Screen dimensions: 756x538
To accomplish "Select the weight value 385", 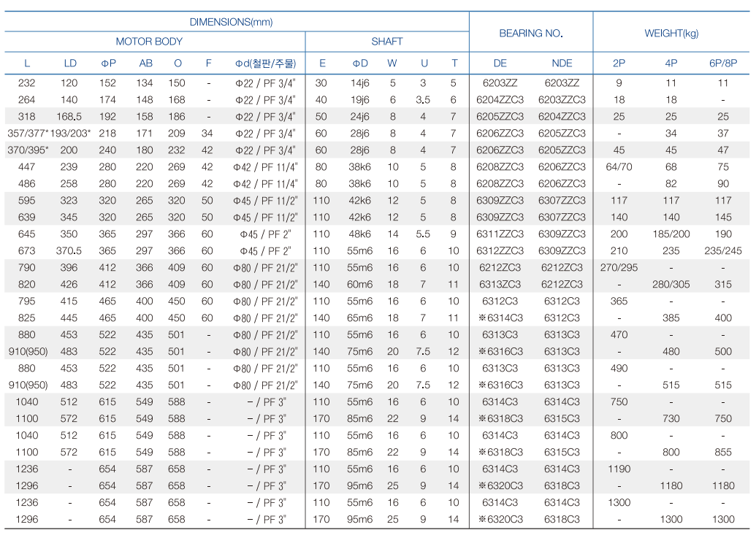I will [x=671, y=318].
